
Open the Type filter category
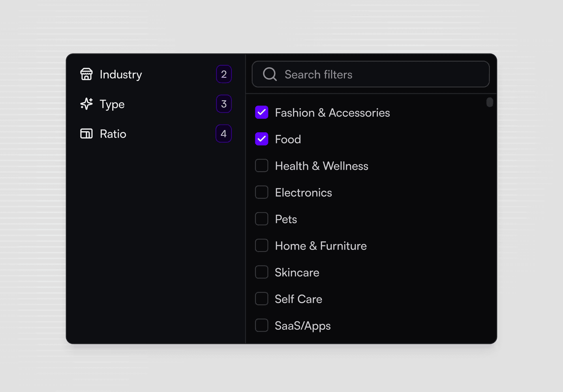click(x=156, y=104)
